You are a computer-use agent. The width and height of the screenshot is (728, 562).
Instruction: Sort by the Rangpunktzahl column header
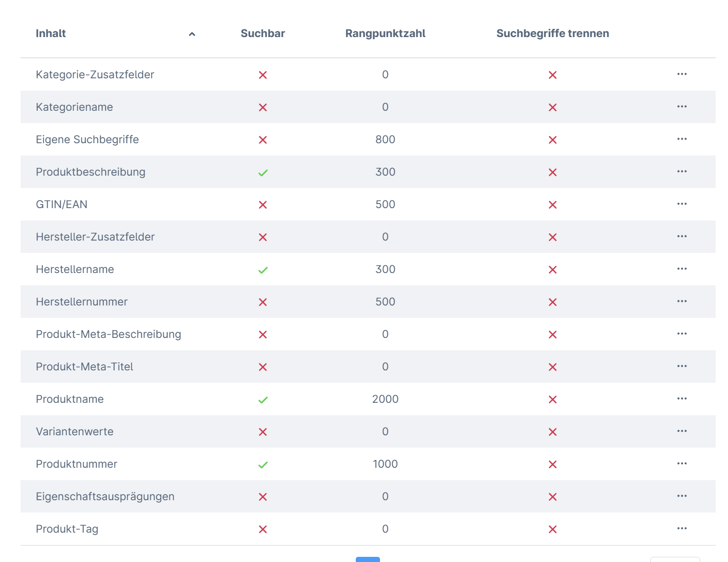(x=385, y=33)
